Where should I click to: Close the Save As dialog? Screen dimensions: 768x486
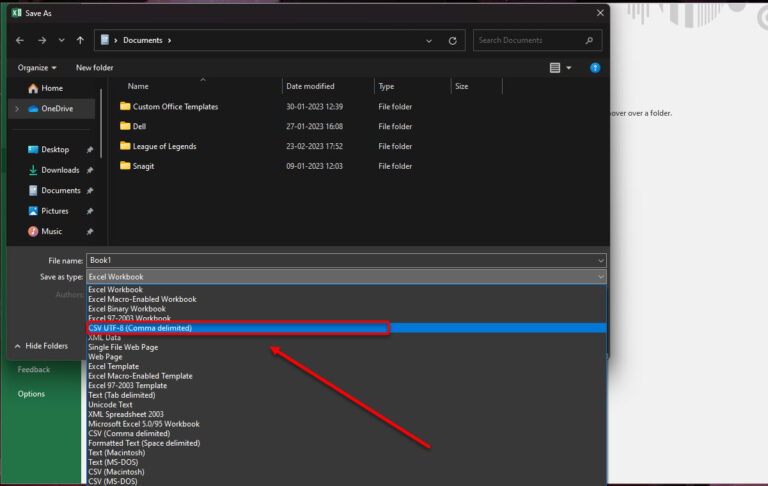click(x=600, y=13)
